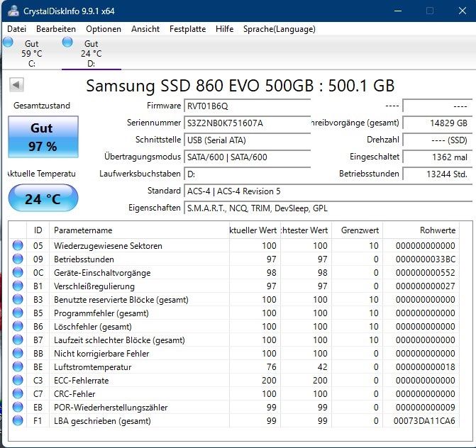Open the Hilfe menu

[x=225, y=29]
